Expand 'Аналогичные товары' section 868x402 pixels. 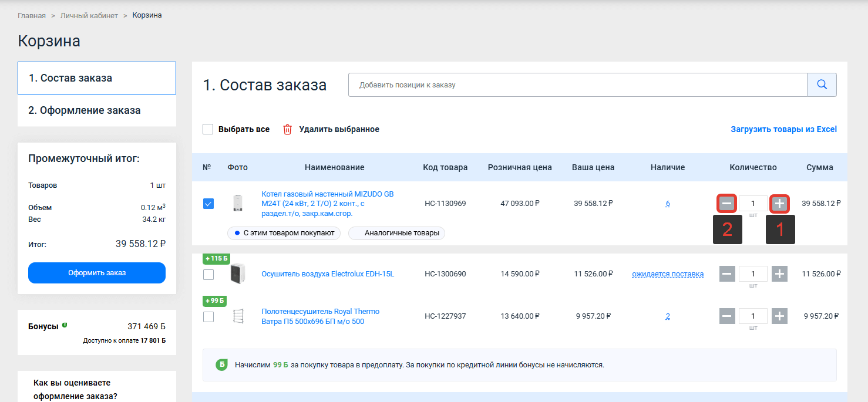pyautogui.click(x=397, y=233)
